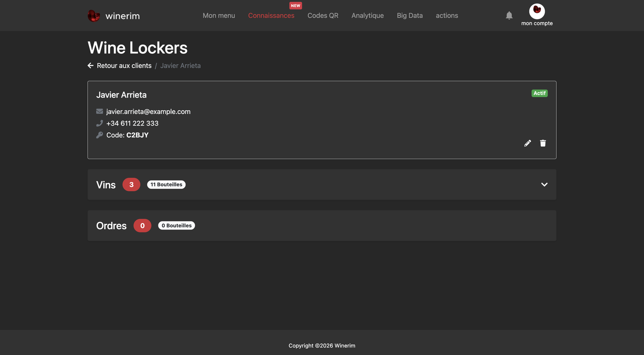Follow the Retour aux clients link
This screenshot has width=644, height=355.
(124, 66)
